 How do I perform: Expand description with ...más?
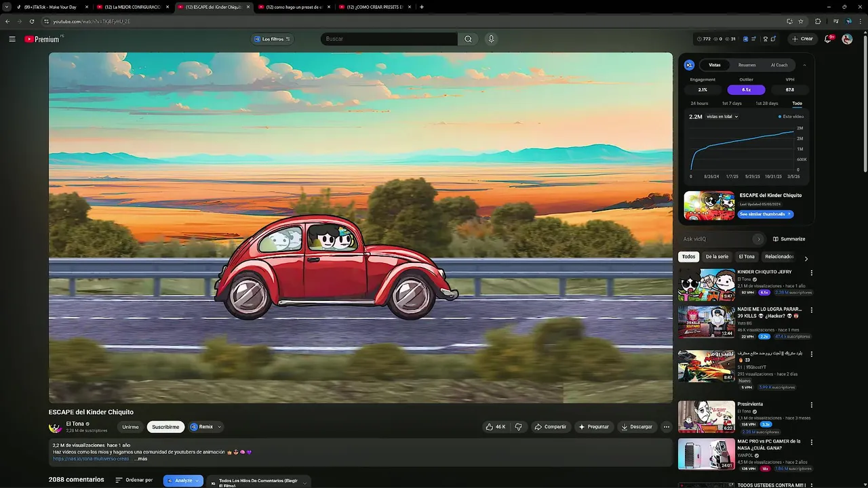pos(140,459)
